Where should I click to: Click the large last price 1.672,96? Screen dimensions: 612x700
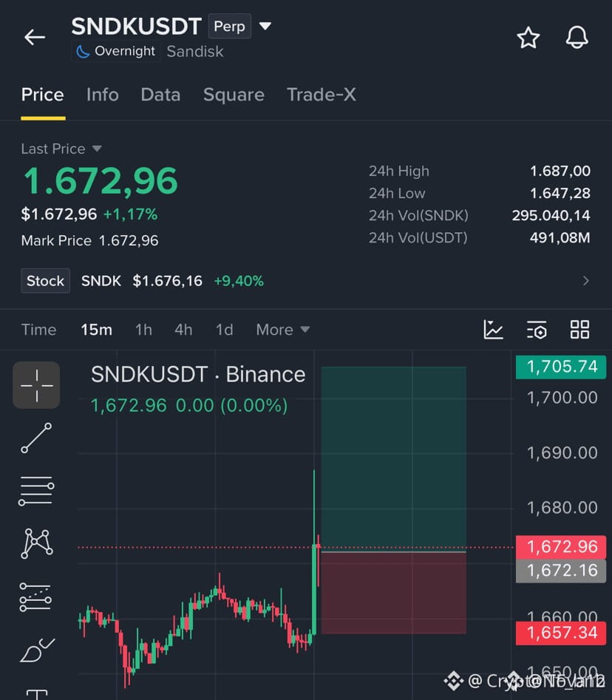(101, 181)
